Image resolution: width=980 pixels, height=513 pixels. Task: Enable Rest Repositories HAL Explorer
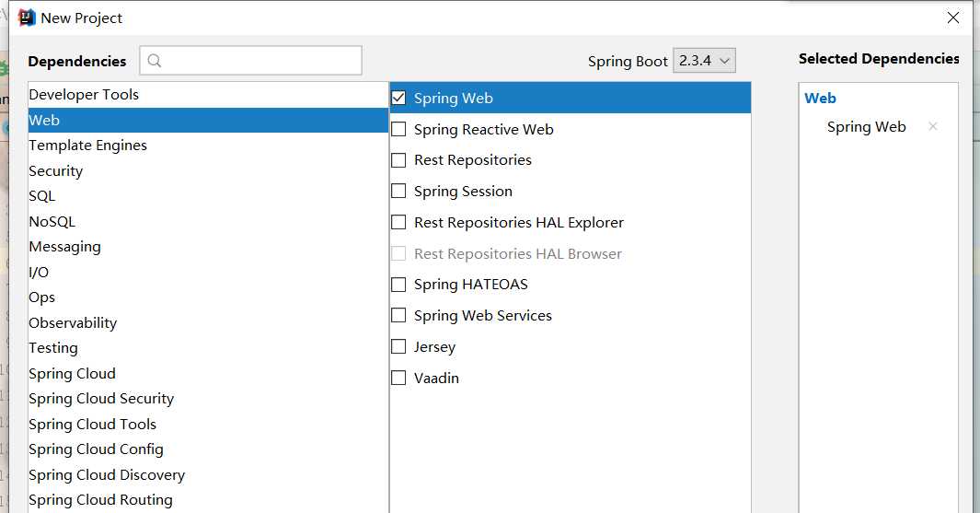click(398, 222)
